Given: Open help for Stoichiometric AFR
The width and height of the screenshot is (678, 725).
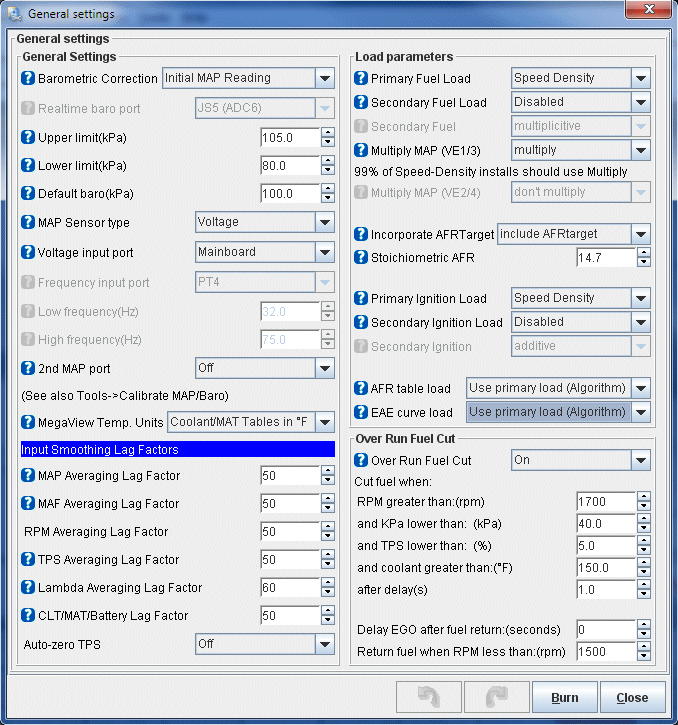Looking at the screenshot, I should coord(361,257).
